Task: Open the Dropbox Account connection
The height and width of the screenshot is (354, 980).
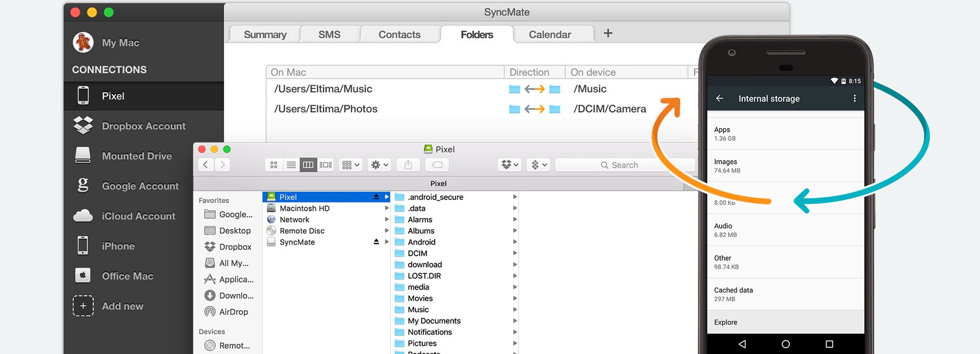Action: [x=143, y=126]
